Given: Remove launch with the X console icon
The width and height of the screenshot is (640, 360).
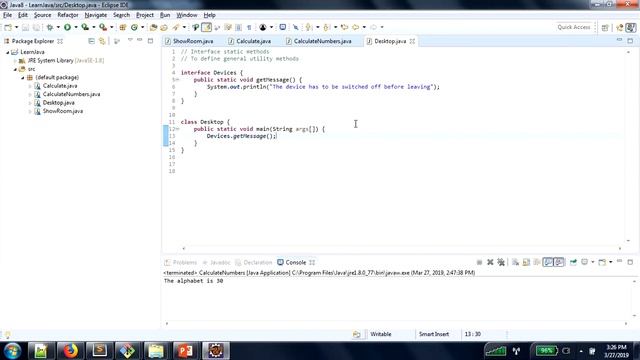Looking at the screenshot, I should (x=490, y=262).
